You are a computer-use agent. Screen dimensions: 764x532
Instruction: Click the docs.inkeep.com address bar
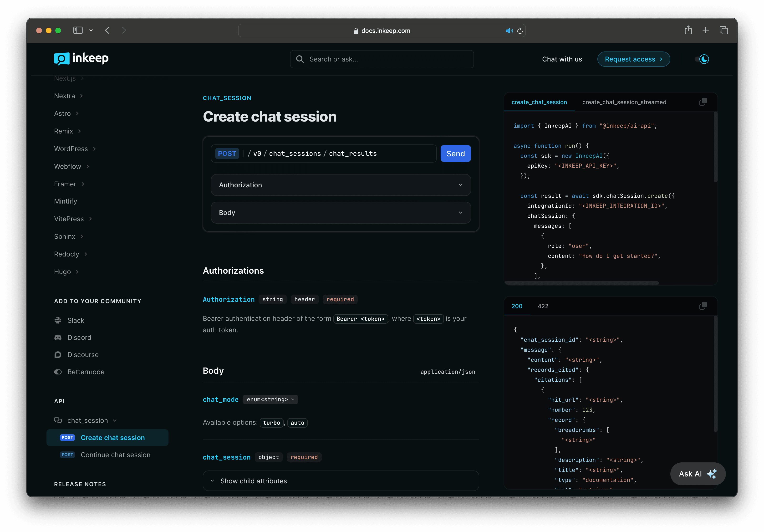pos(382,31)
